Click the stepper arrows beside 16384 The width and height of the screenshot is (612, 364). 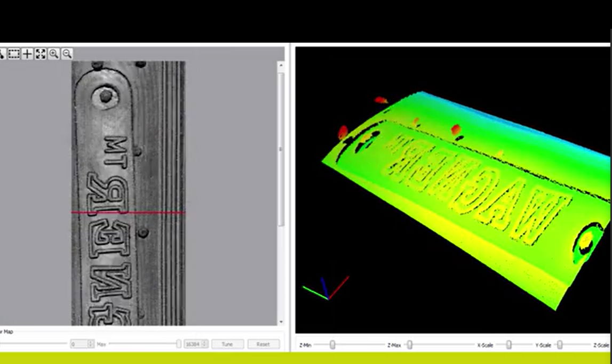[x=204, y=344]
